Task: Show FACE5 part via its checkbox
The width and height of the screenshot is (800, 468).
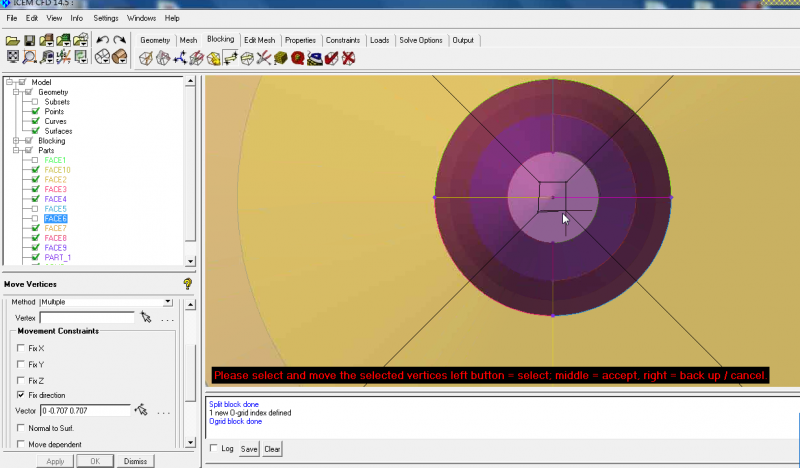Action: pos(35,209)
